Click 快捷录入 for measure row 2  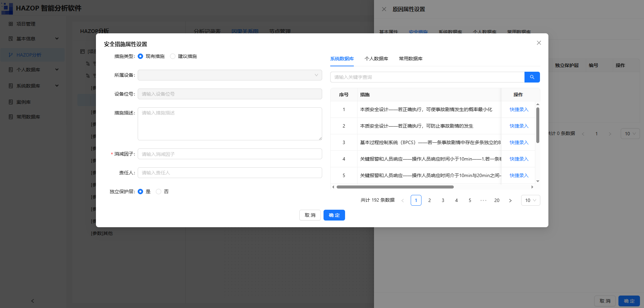coord(519,126)
